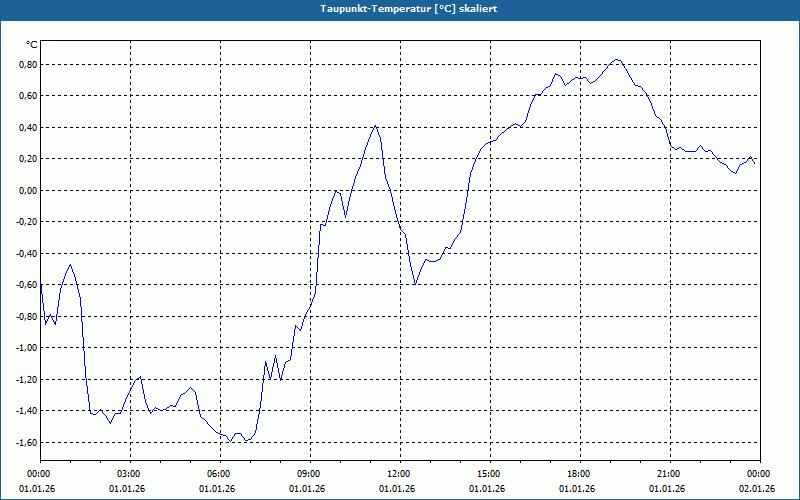
Task: Click the 0,00 y-axis label
Action: [x=27, y=191]
